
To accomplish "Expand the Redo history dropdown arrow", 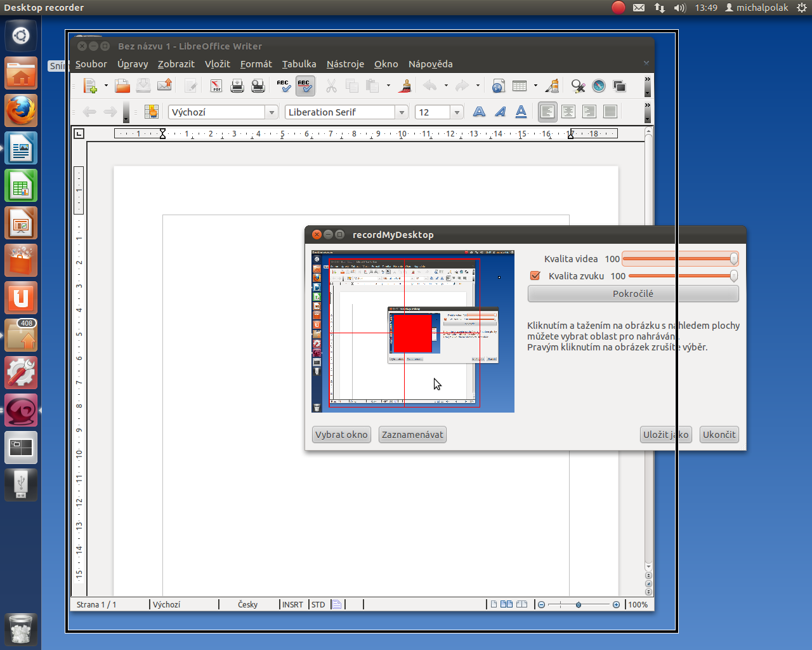I will (x=478, y=86).
